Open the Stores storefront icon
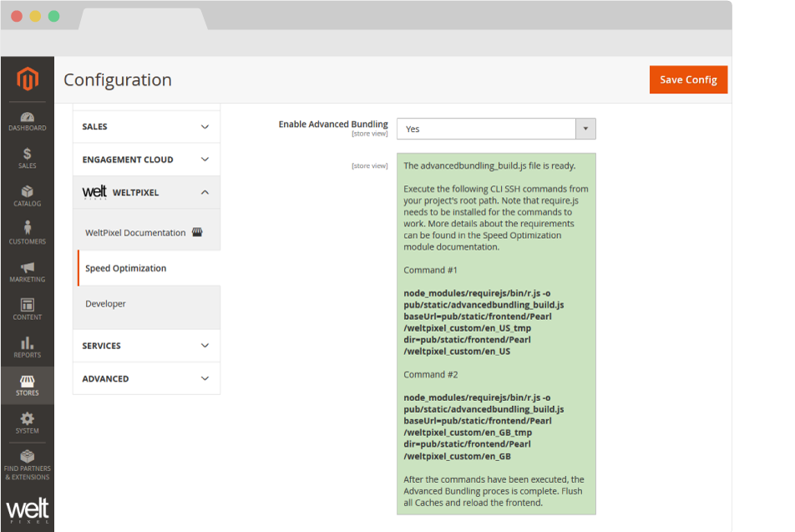 tap(27, 385)
